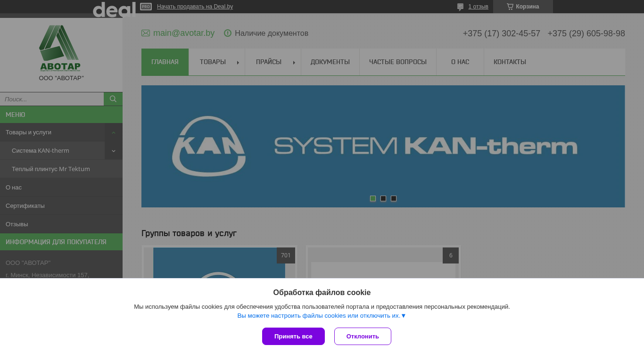
Task: Click phone number +375 (29) 605-98-98
Action: (586, 33)
